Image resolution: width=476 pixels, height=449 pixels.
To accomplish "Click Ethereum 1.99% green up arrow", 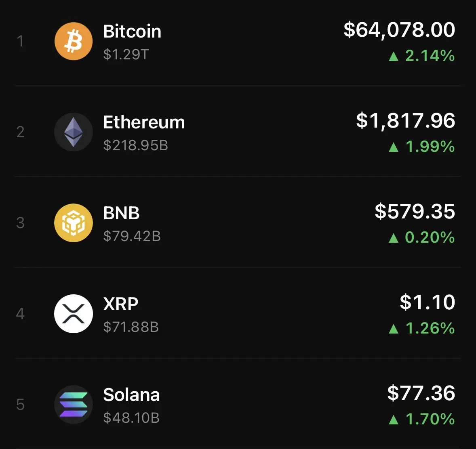I will pos(394,147).
